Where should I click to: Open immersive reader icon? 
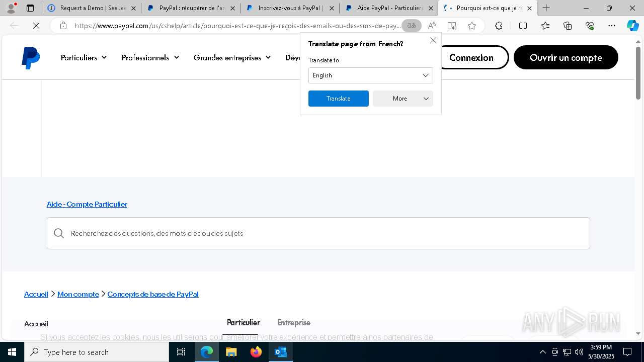click(452, 26)
